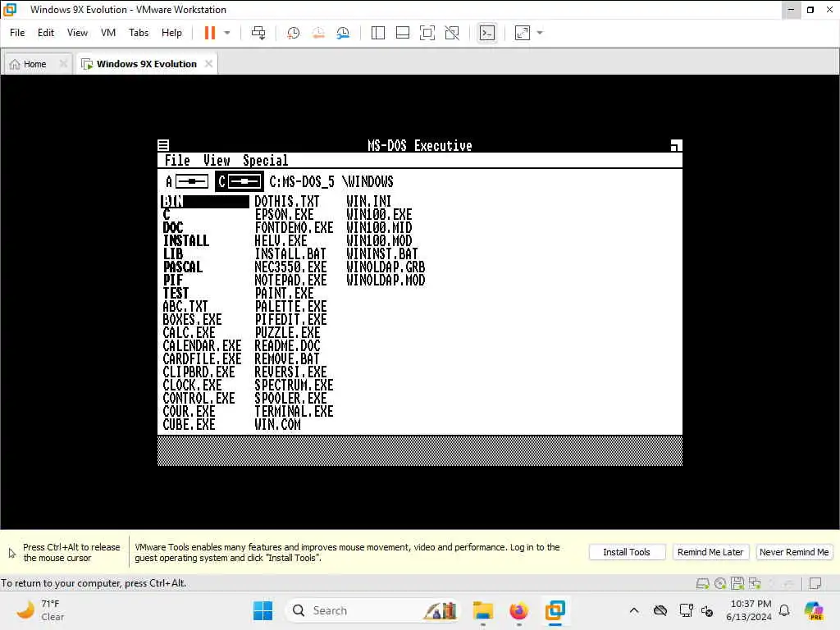The width and height of the screenshot is (840, 630).
Task: Select TERMINAL.EXE file
Action: point(294,412)
